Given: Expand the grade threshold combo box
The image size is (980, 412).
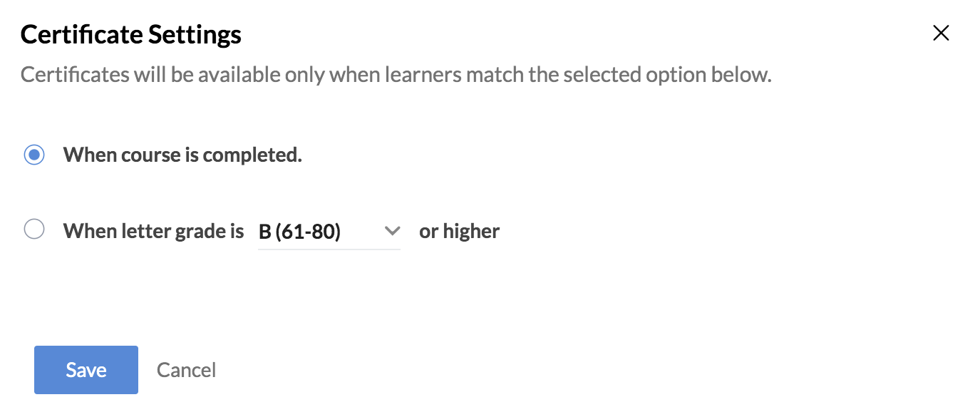Looking at the screenshot, I should [x=329, y=232].
